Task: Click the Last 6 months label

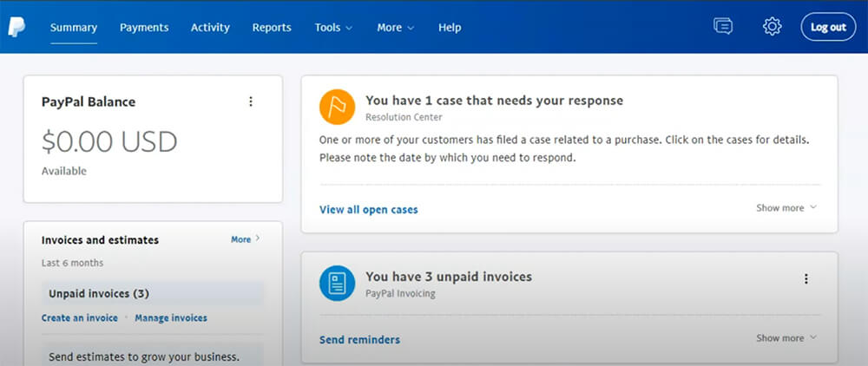Action: coord(73,263)
